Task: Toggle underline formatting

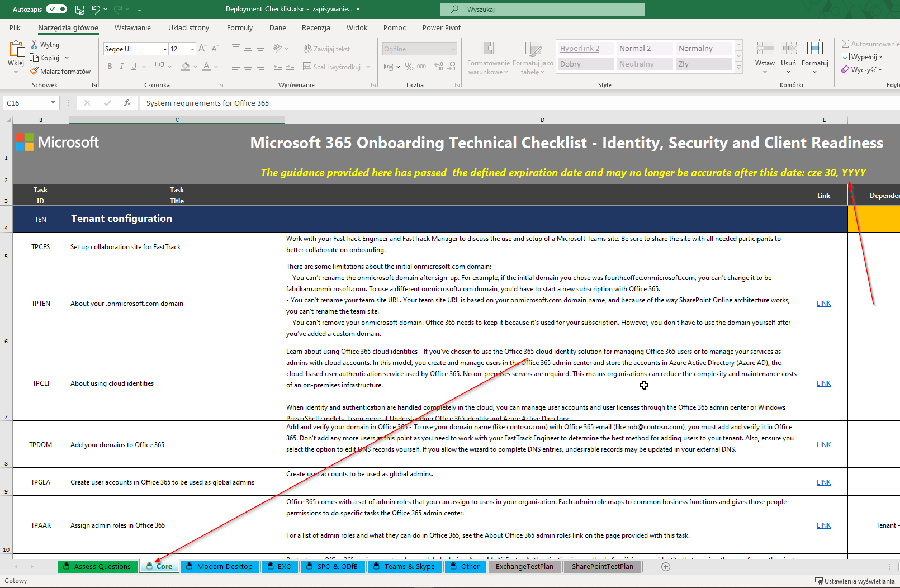Action: (133, 66)
